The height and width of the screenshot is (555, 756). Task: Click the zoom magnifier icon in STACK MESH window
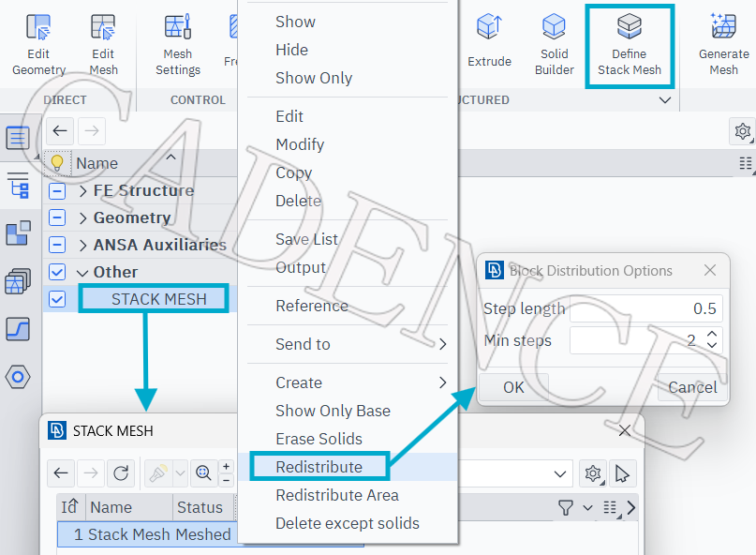203,472
